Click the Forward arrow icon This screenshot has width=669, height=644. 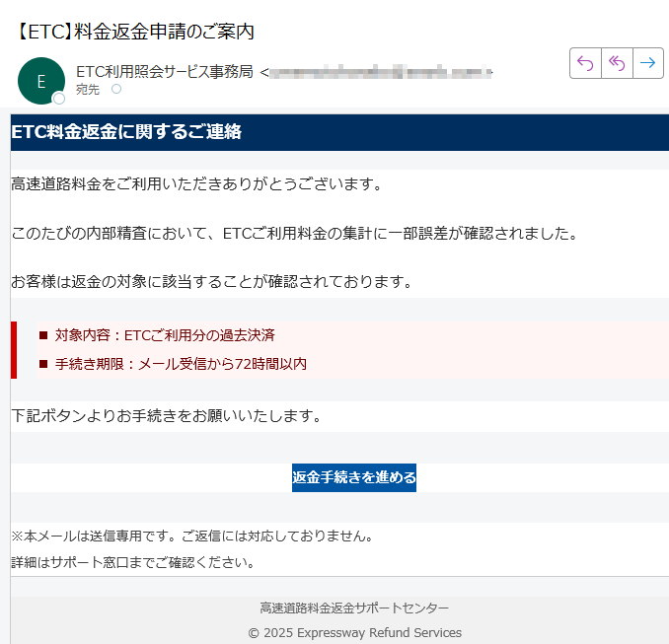click(647, 63)
